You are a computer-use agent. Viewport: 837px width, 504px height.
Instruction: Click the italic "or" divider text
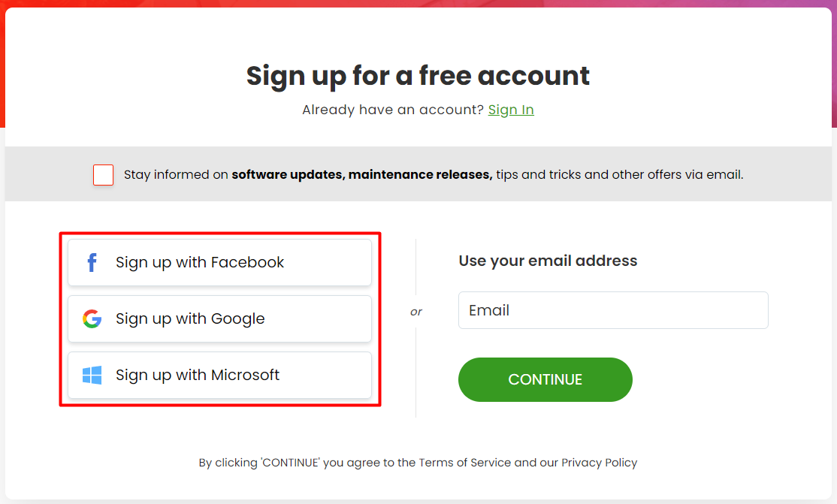pyautogui.click(x=415, y=312)
